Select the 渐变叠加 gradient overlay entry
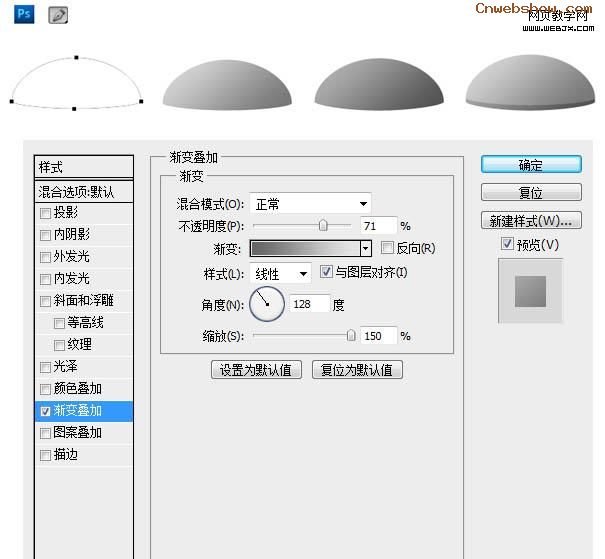This screenshot has height=559, width=605. [x=84, y=411]
